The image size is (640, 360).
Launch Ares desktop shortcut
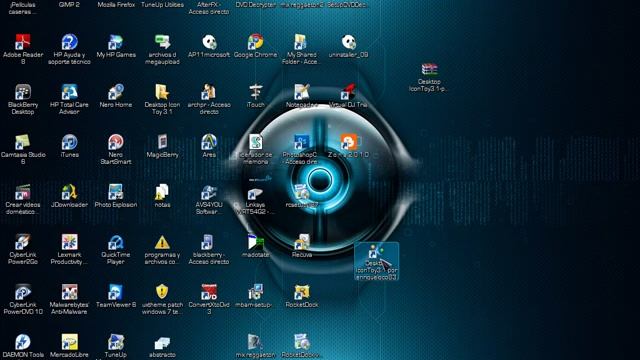coord(209,142)
